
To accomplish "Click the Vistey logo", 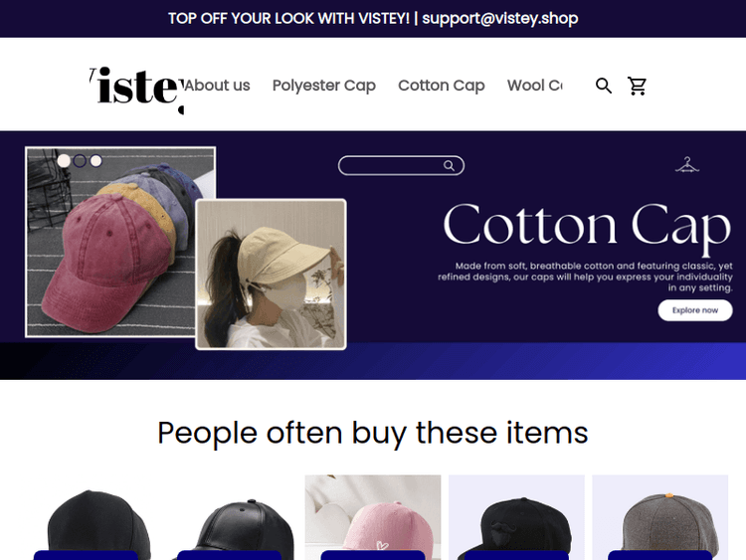I will (136, 88).
